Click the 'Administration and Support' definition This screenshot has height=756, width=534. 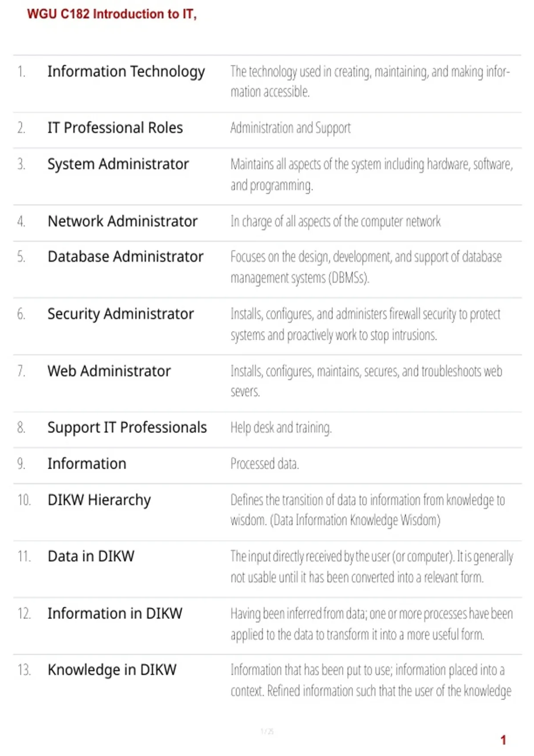291,128
